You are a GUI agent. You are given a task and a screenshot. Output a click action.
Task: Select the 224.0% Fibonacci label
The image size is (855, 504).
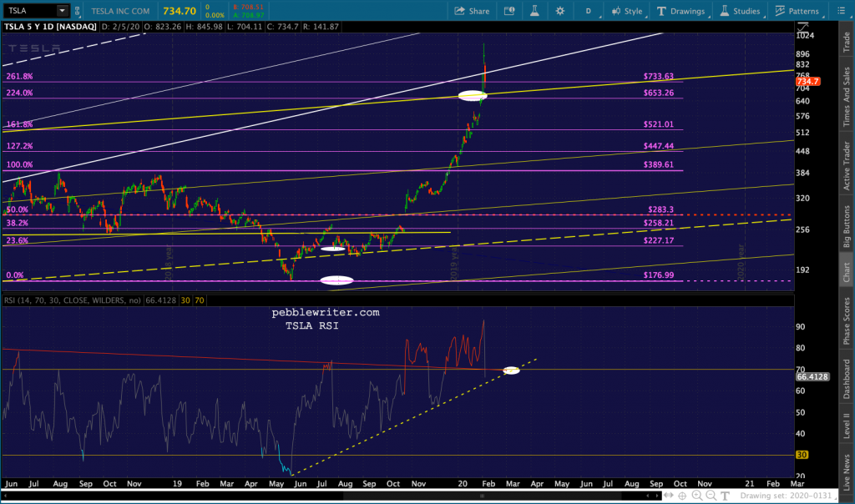tap(20, 93)
